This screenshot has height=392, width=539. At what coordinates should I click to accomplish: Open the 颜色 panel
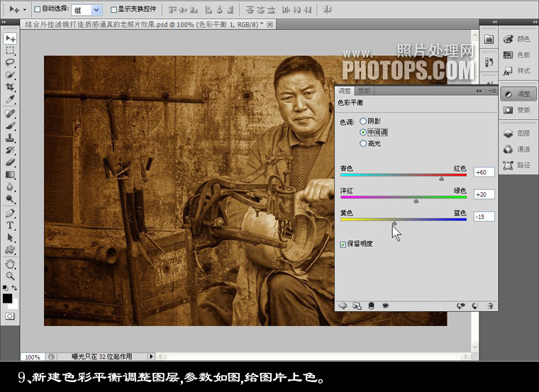(x=517, y=39)
